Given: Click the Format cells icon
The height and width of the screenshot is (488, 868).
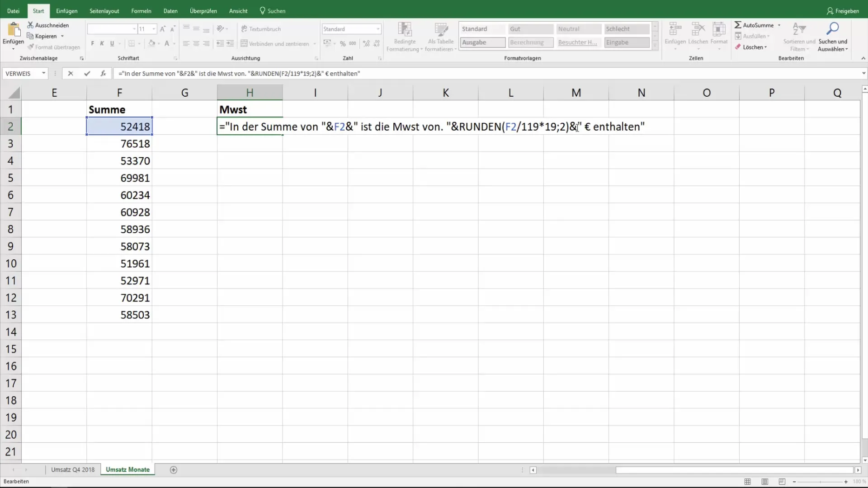Looking at the screenshot, I should 719,29.
